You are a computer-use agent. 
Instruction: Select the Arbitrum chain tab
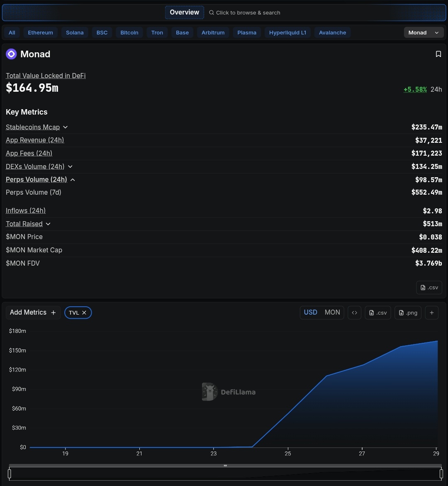pos(213,32)
